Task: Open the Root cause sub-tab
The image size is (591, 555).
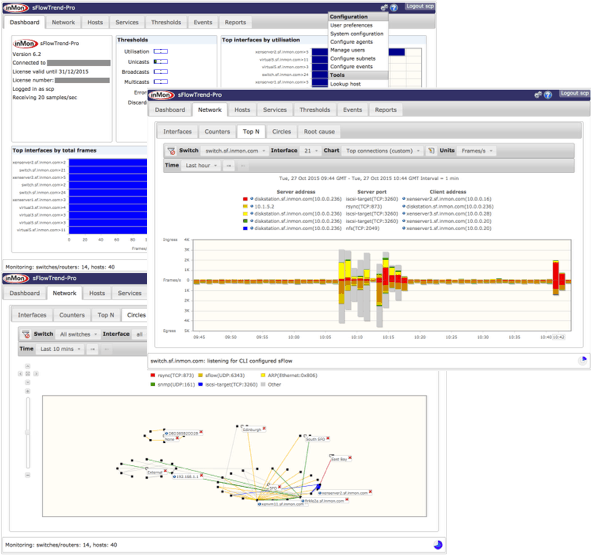Action: [x=319, y=132]
